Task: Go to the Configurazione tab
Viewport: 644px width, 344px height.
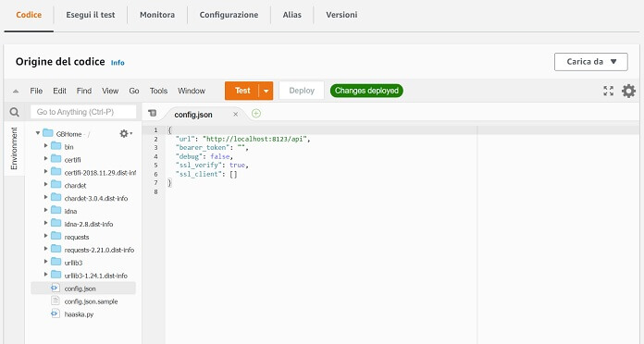Action: point(229,15)
